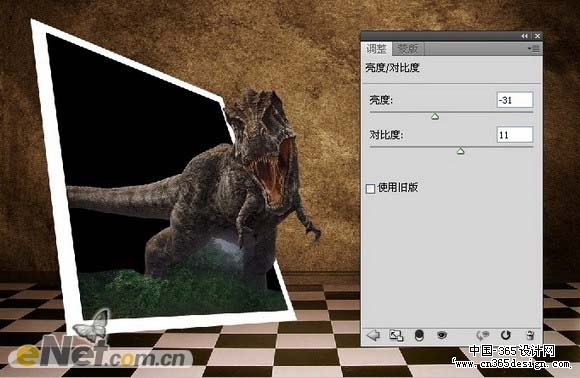
Task: Switch to the 蒙版 tab
Action: coord(408,49)
